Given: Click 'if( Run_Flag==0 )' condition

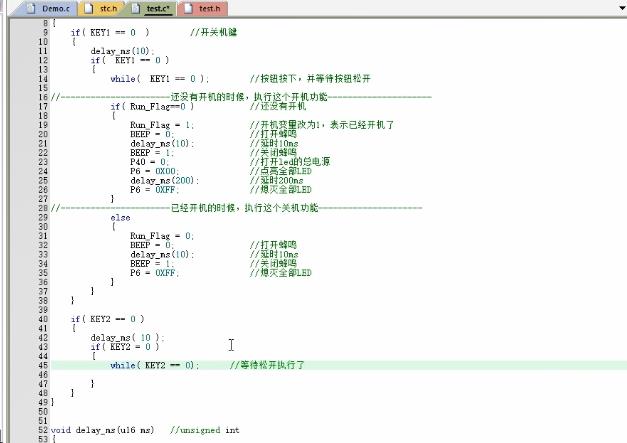Looking at the screenshot, I should (x=152, y=106).
